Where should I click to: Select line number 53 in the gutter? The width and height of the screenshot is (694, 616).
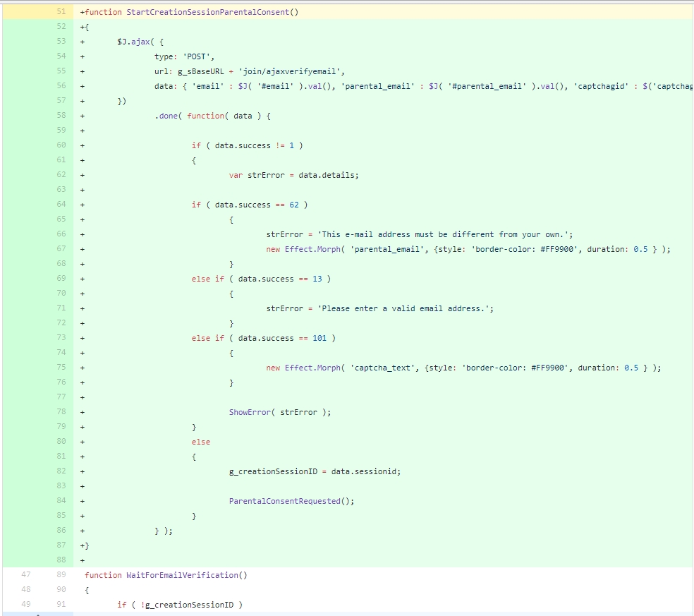pyautogui.click(x=61, y=41)
